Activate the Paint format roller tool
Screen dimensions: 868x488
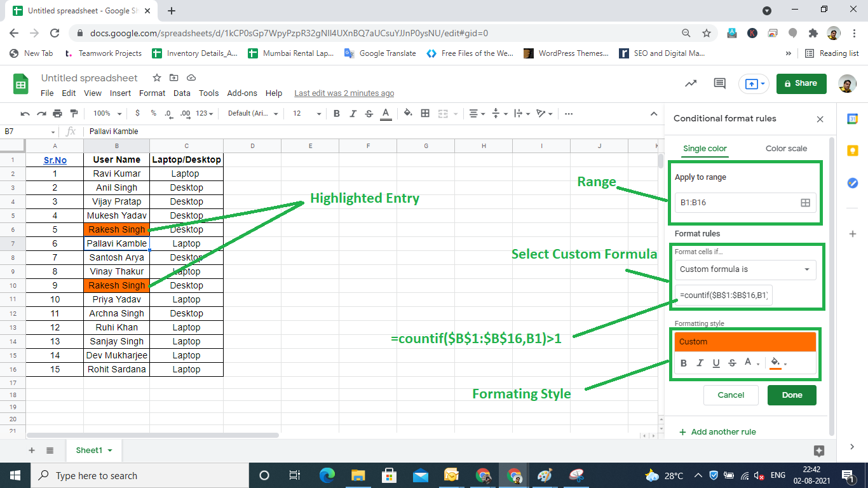pos(73,114)
